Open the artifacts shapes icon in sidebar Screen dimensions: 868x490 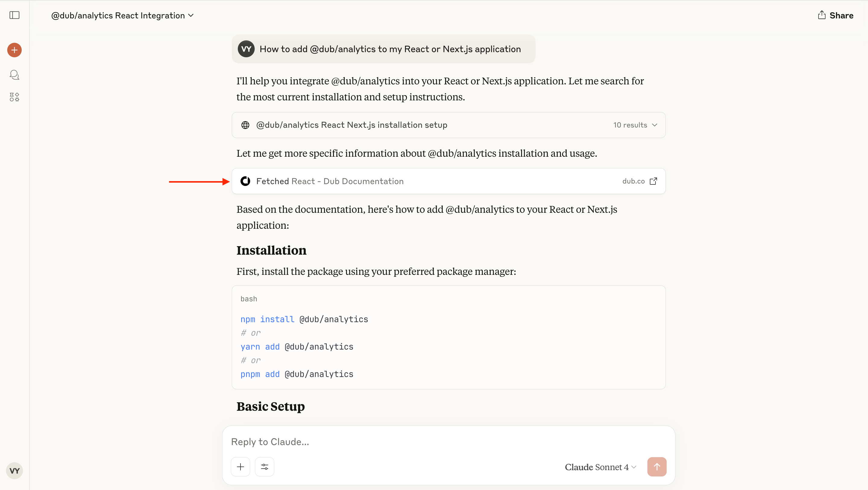(14, 97)
